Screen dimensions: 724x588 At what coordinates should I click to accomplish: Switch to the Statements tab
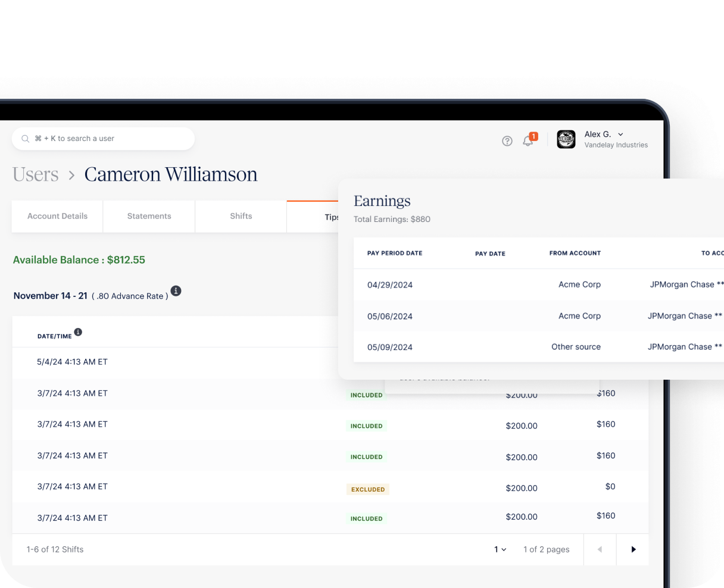[149, 216]
